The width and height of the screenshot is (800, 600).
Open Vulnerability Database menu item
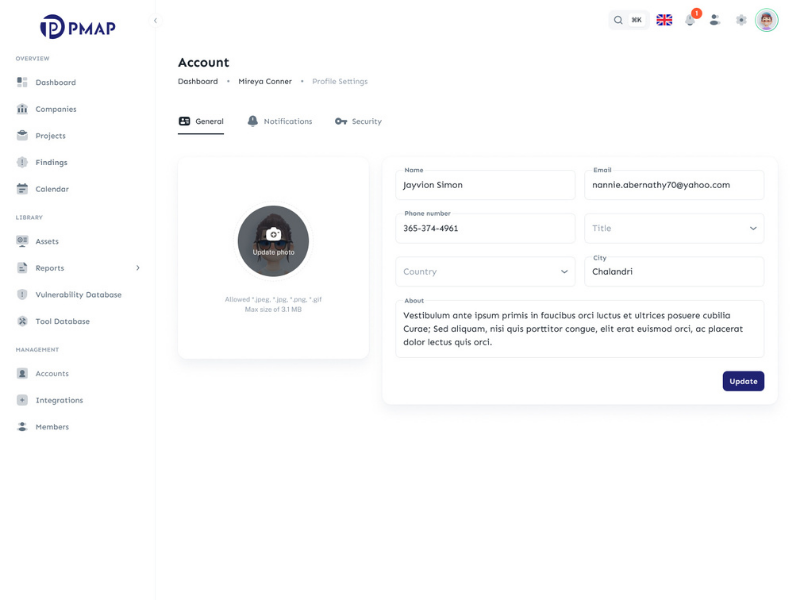[x=78, y=294]
